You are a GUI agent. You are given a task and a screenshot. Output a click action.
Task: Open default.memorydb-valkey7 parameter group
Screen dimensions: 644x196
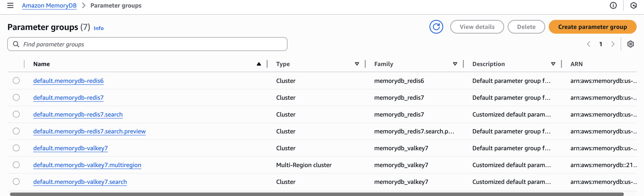point(70,148)
